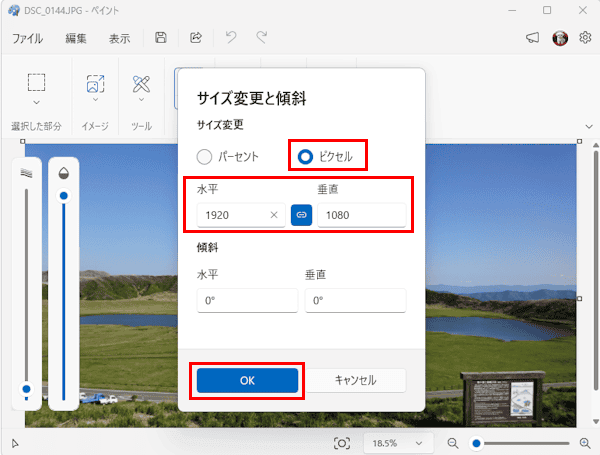Click the fit to window icon

tap(342, 443)
